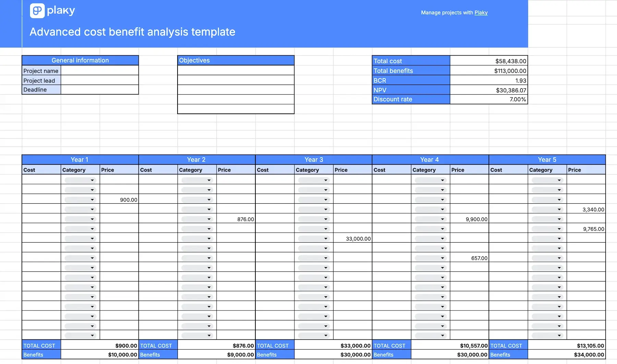
Task: Select the Project lead input cell
Action: (x=100, y=80)
